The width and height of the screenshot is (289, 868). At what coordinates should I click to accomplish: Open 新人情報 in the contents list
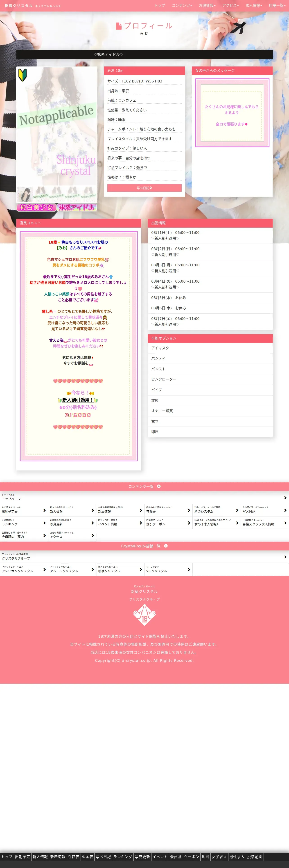(72, 510)
